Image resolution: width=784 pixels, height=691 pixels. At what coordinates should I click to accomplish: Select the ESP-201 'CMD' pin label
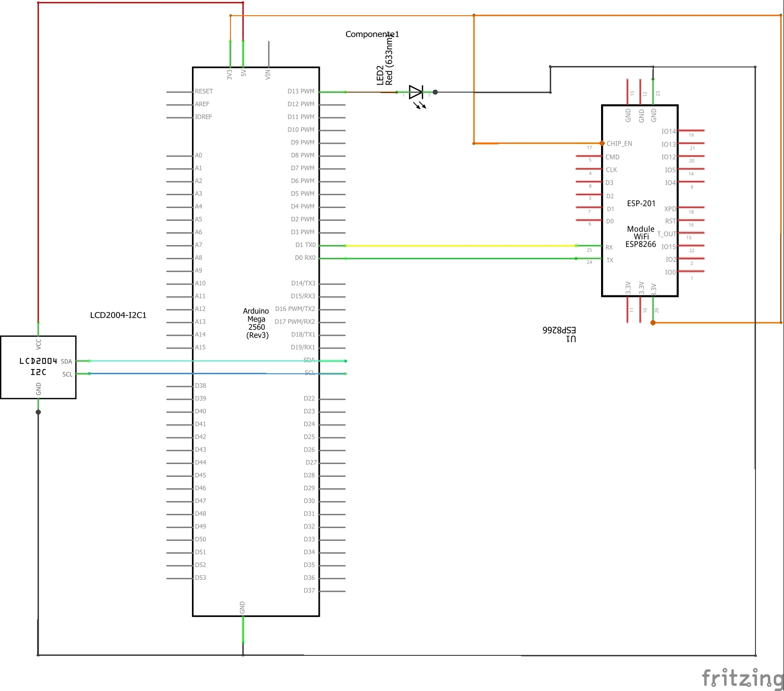point(612,157)
